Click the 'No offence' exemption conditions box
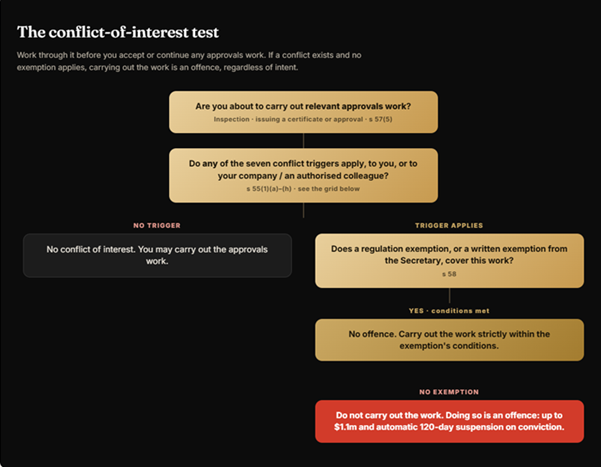The image size is (601, 467). point(449,340)
